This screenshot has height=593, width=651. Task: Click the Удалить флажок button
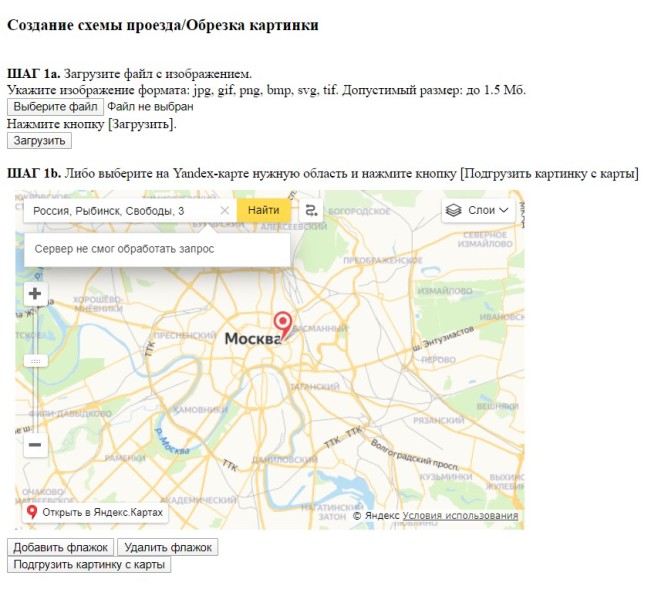(x=168, y=547)
